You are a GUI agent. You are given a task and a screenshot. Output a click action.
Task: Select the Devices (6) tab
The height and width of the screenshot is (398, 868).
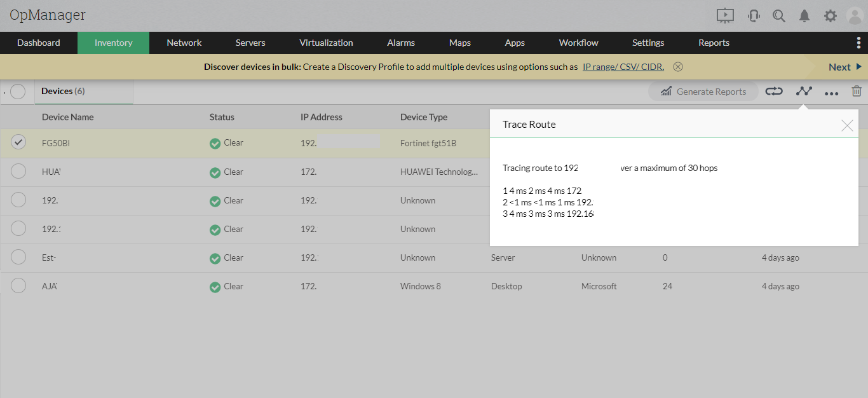pyautogui.click(x=84, y=92)
